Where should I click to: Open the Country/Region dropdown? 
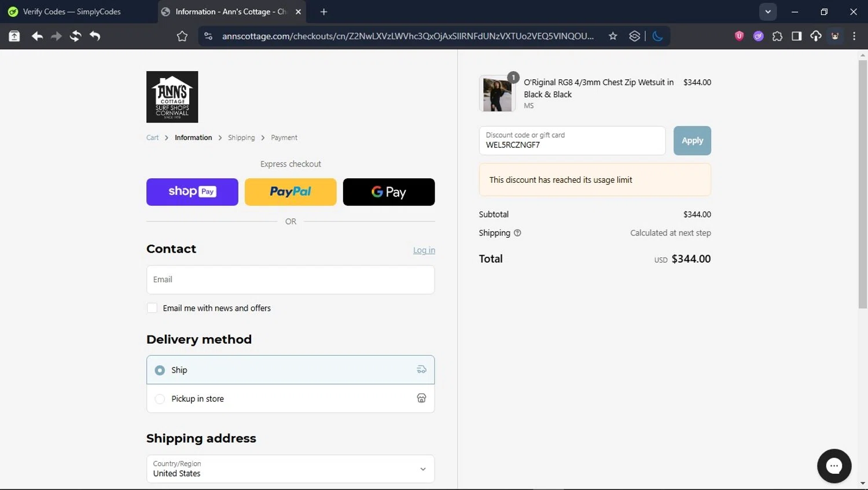(290, 469)
